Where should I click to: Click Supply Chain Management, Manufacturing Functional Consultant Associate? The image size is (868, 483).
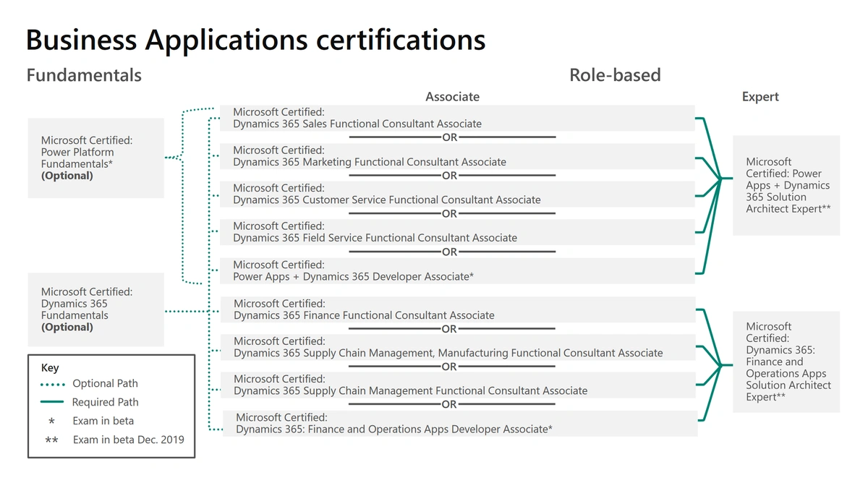click(457, 347)
